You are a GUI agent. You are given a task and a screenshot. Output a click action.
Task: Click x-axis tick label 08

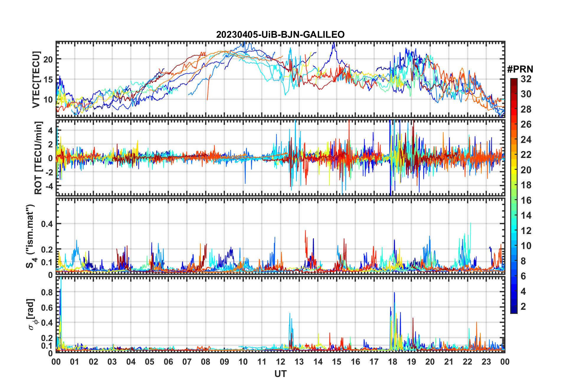(206, 362)
